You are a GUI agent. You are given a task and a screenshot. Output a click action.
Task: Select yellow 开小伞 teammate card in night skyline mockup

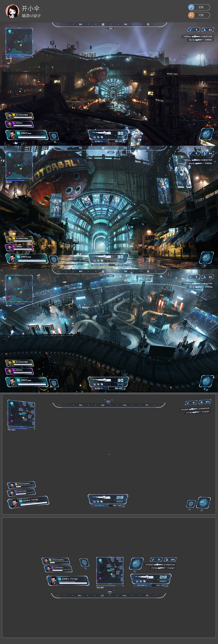pos(19,116)
